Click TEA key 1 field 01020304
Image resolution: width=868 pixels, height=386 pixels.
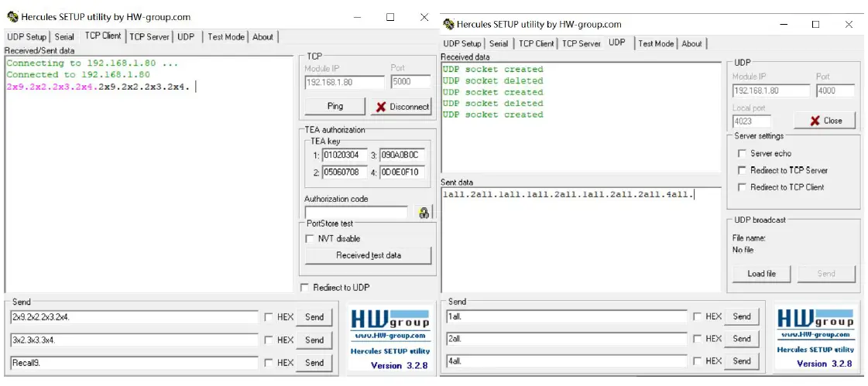tap(345, 155)
